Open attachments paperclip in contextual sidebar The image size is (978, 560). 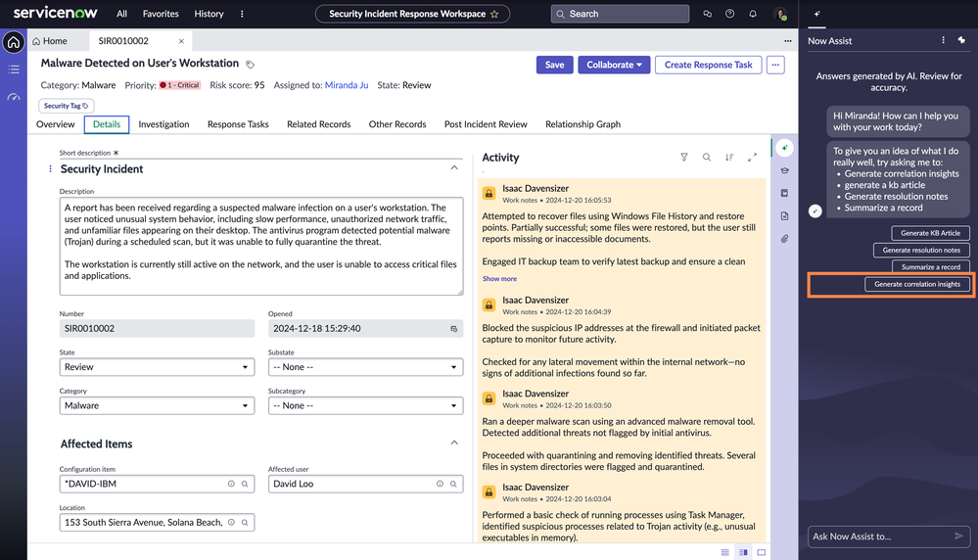[784, 239]
